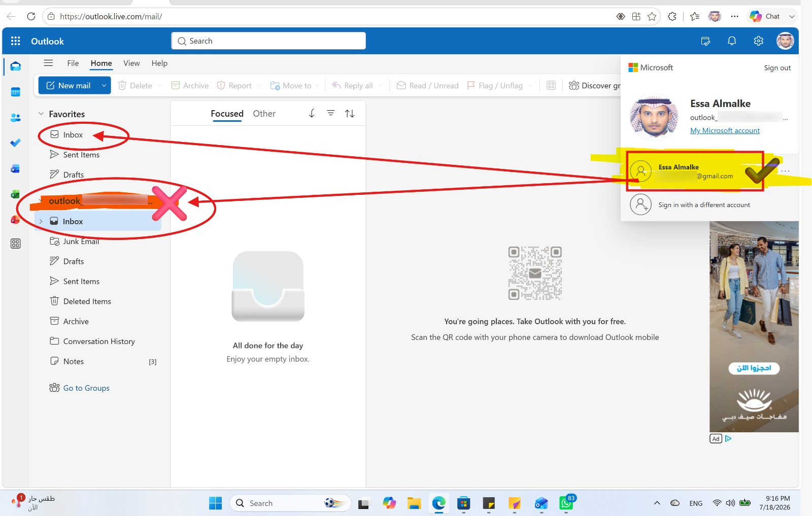Collapse the Favorites folder group
This screenshot has width=812, height=516.
(x=41, y=114)
